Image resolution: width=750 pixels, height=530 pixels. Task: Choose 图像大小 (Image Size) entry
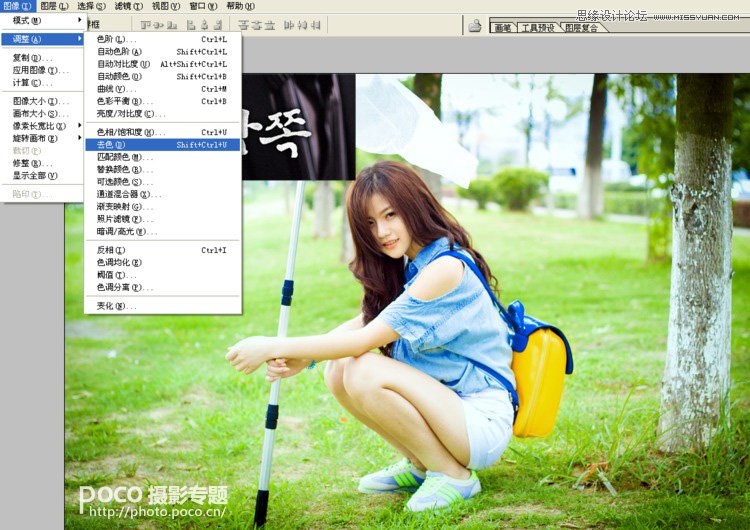(x=42, y=101)
